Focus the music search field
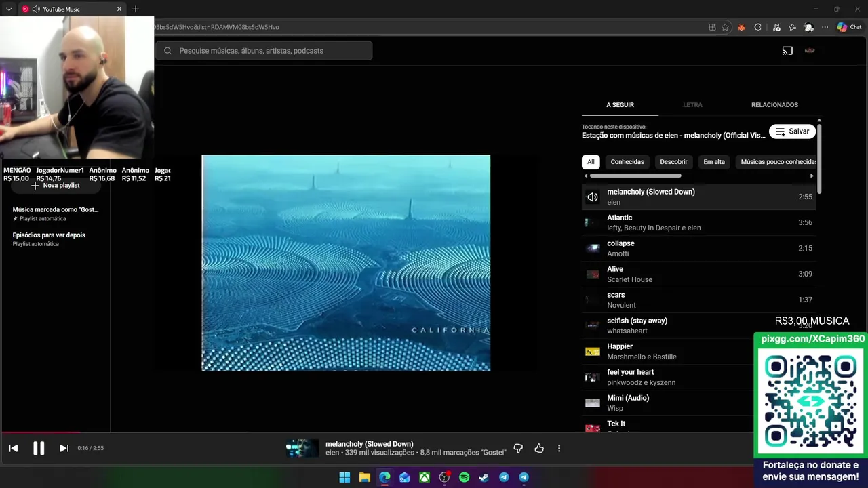The image size is (868, 488). [264, 51]
